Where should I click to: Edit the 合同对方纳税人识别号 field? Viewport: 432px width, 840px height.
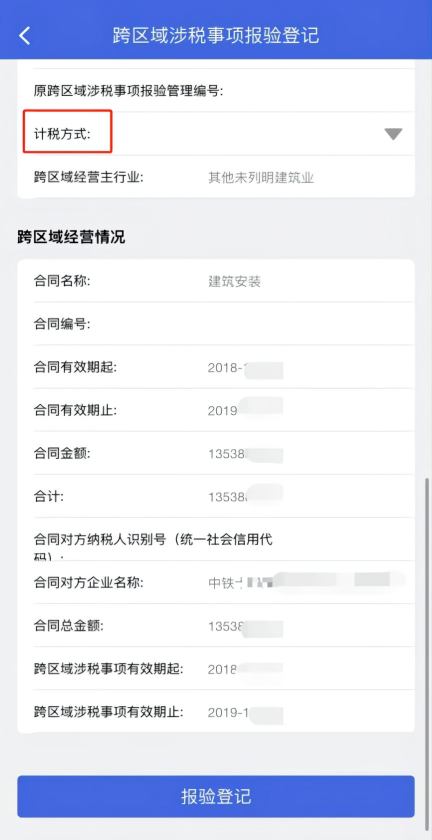[216, 539]
